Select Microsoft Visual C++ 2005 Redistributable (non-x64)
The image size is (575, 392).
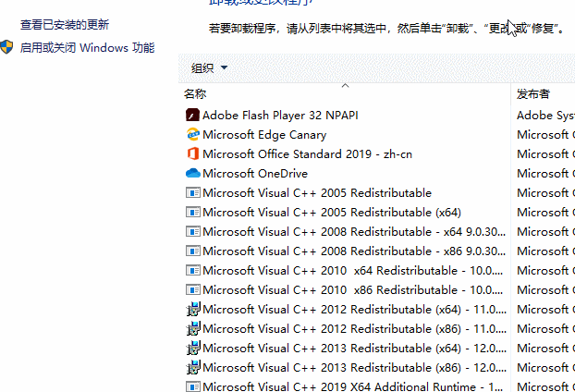(317, 193)
